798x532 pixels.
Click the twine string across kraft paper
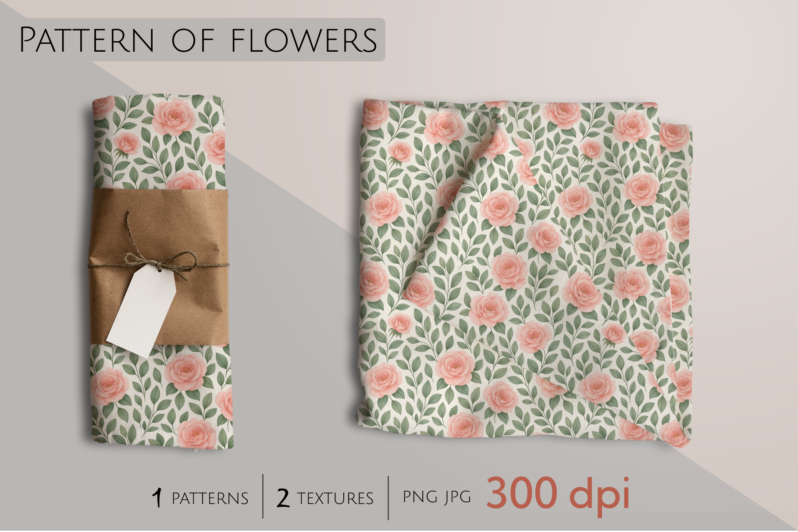[159, 264]
